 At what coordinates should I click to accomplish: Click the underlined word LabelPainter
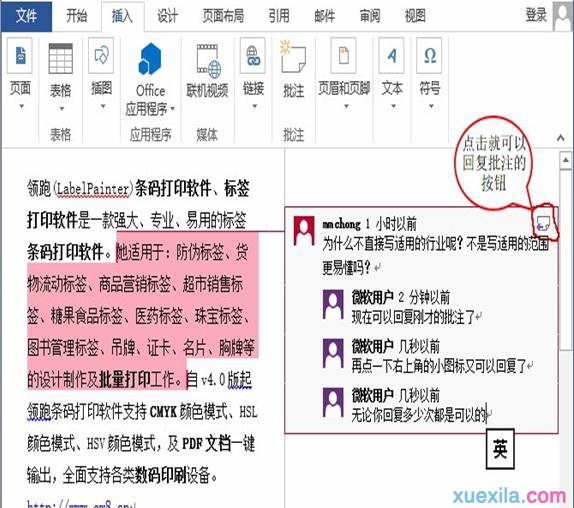93,189
